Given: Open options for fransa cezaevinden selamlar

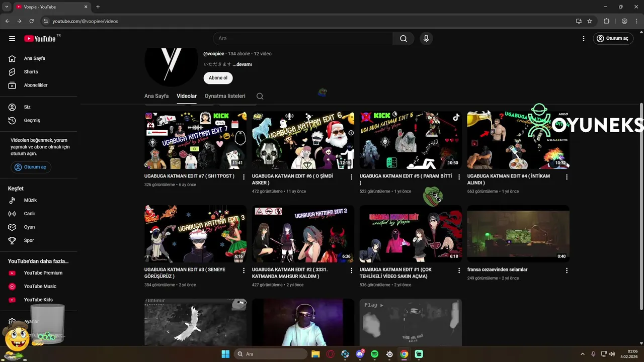Looking at the screenshot, I should pos(567,270).
